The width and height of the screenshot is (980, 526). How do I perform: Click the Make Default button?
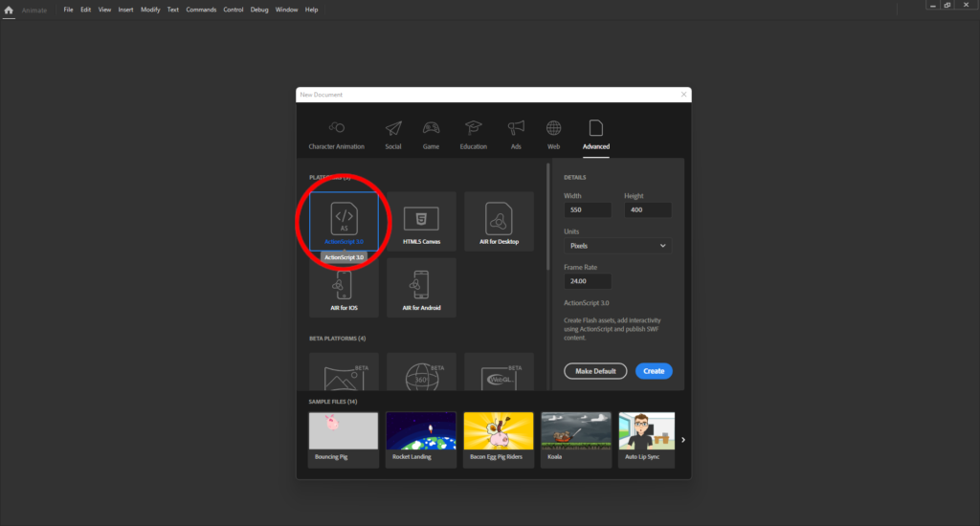click(595, 371)
